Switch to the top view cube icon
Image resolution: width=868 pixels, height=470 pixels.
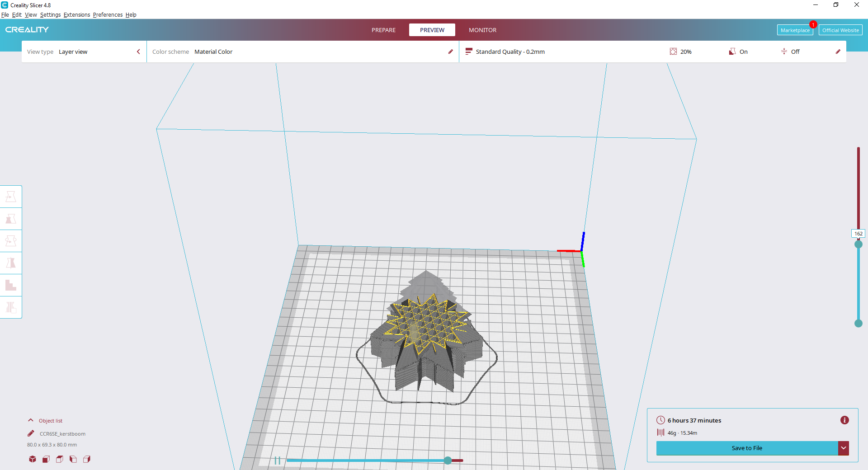point(60,459)
